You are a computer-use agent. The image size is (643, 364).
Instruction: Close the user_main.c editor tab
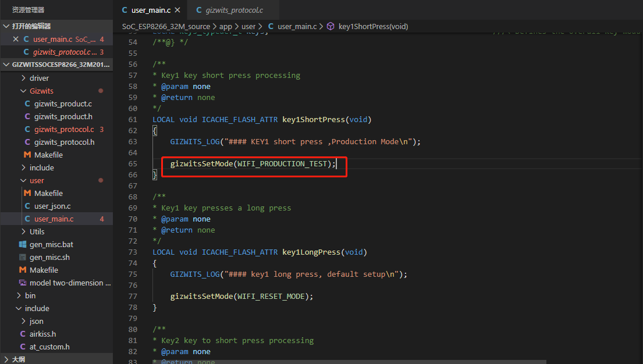coord(177,10)
